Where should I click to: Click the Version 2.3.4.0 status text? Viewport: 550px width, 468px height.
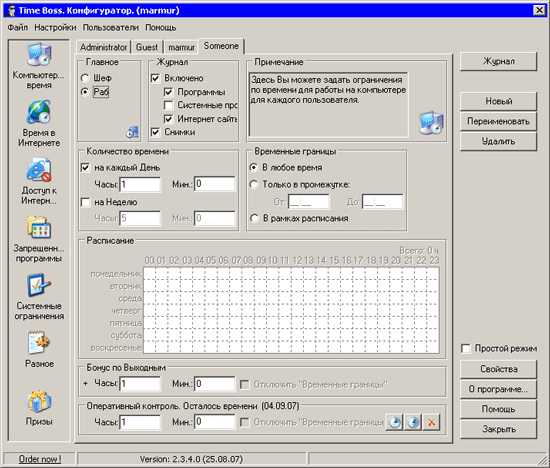coord(191,459)
